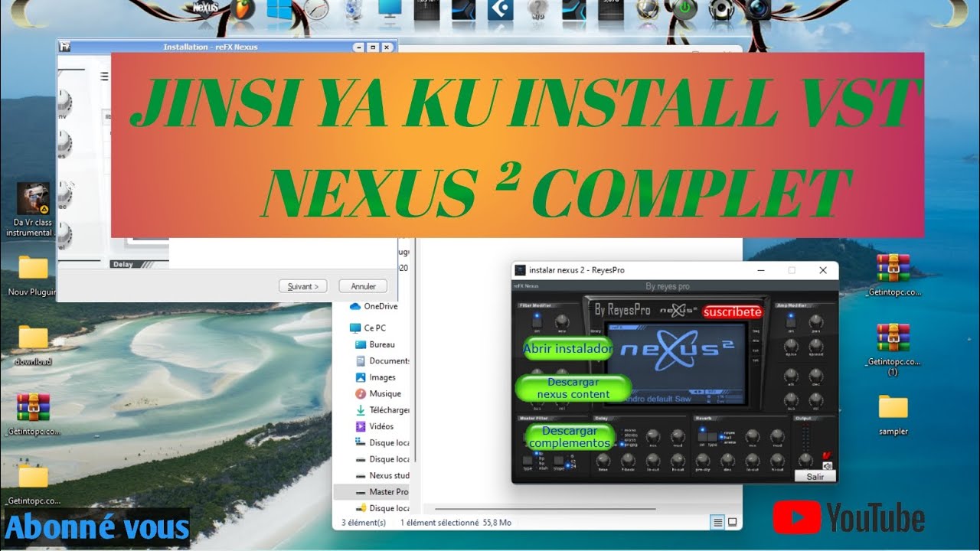Toggle Filter Modifier on switch
Viewport: 980px width, 551px height.
click(536, 321)
